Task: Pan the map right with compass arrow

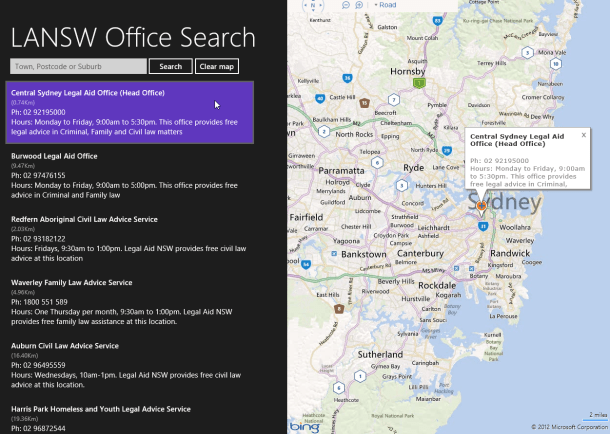Action: 321,5
